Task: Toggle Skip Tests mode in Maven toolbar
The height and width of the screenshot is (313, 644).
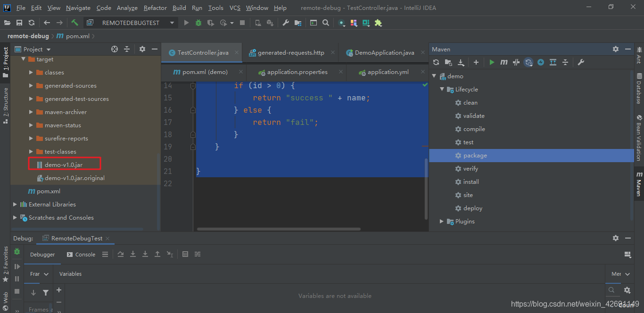Action: [541, 62]
